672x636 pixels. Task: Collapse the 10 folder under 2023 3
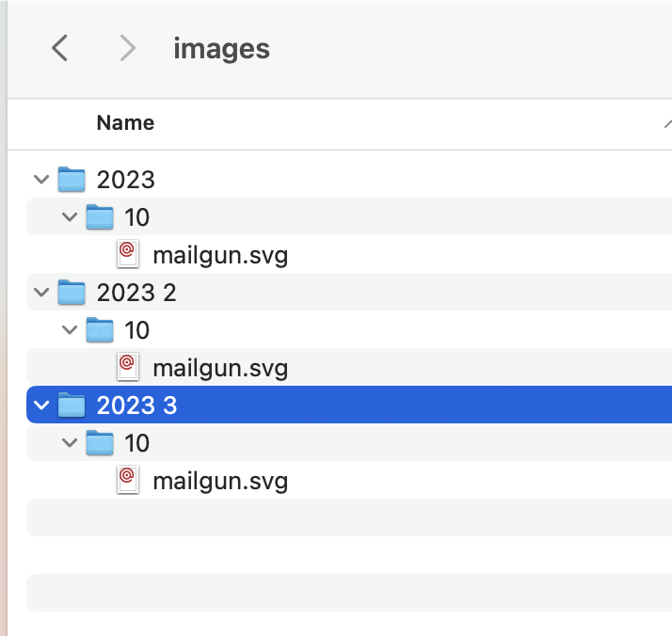[70, 442]
